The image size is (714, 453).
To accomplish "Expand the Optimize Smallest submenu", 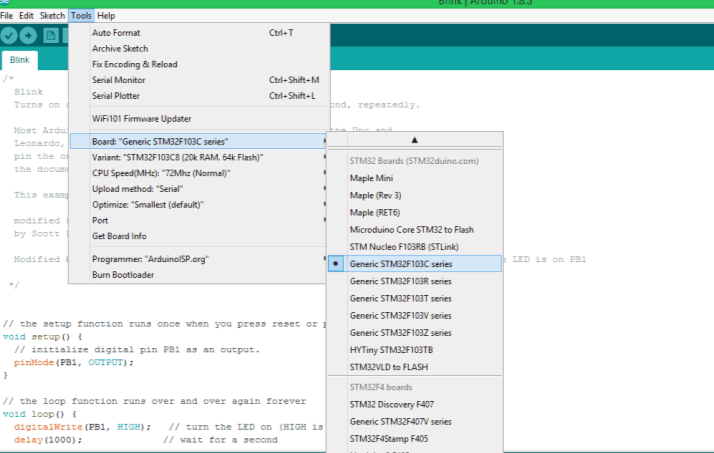I will pyautogui.click(x=199, y=204).
